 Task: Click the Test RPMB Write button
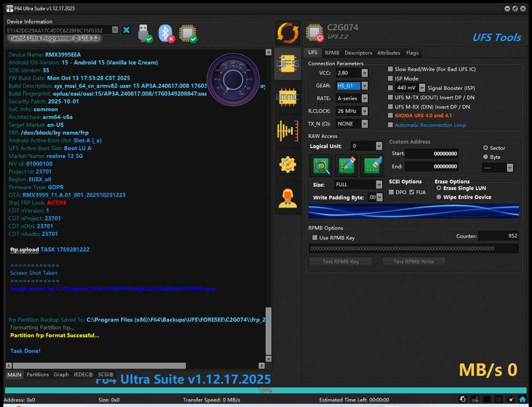click(414, 261)
